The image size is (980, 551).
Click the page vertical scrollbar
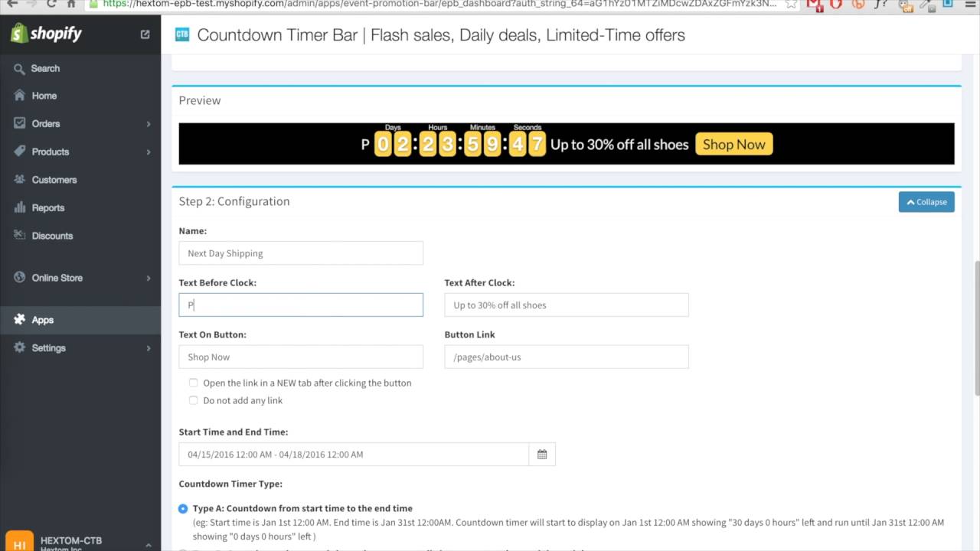975,329
